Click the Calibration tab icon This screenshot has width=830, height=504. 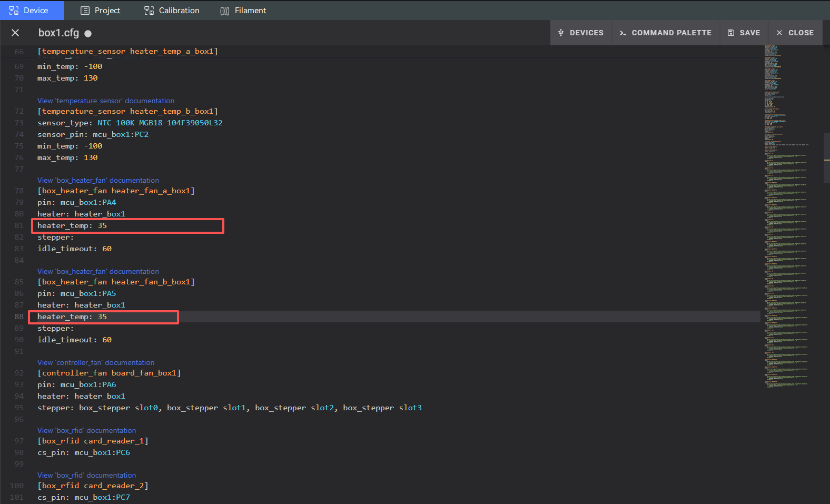click(x=149, y=11)
